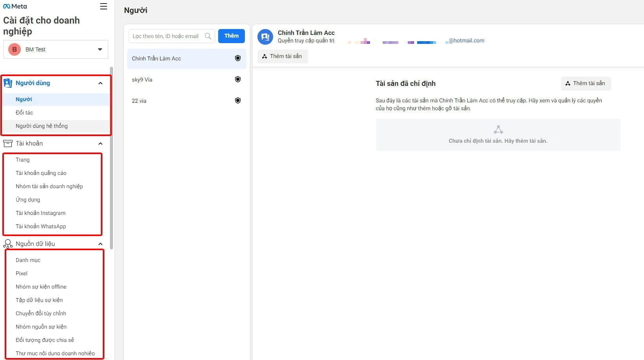Click the left sidebar scrollbar
Image resolution: width=644 pixels, height=360 pixels.
(x=111, y=158)
